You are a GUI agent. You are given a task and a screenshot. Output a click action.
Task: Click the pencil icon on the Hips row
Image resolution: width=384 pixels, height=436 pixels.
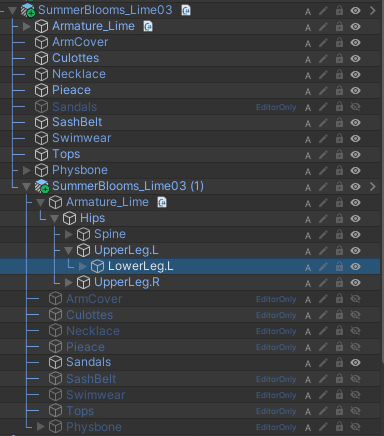[x=323, y=219]
